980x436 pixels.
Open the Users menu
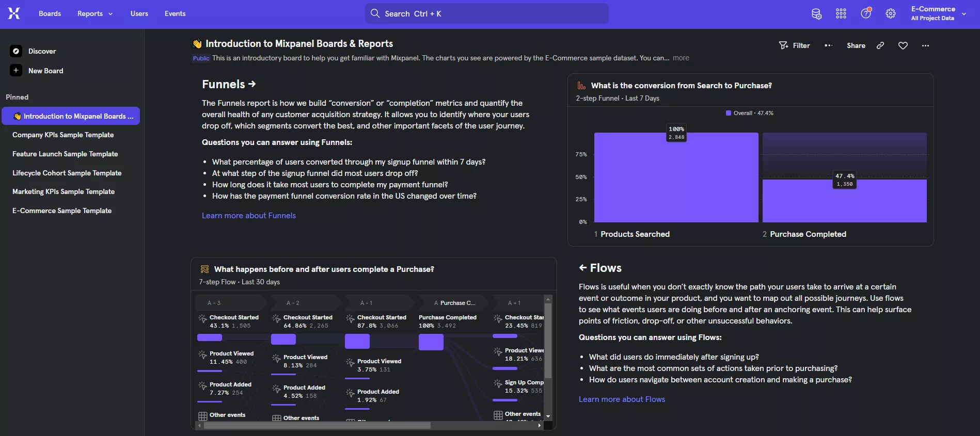(x=139, y=14)
